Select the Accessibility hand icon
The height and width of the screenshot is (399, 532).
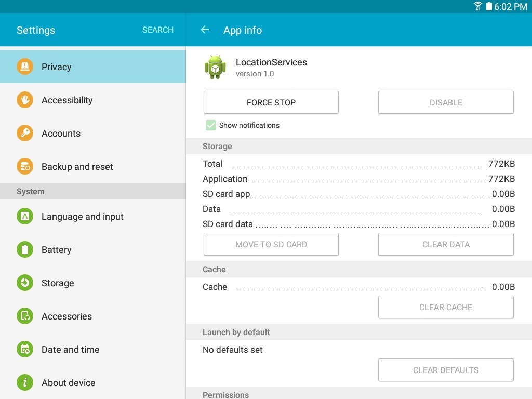(25, 100)
